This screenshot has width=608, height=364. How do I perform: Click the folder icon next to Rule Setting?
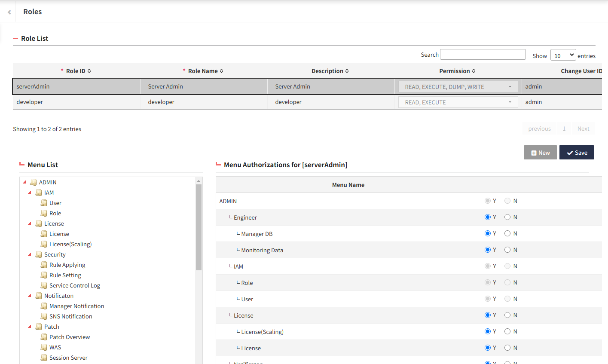pos(44,275)
